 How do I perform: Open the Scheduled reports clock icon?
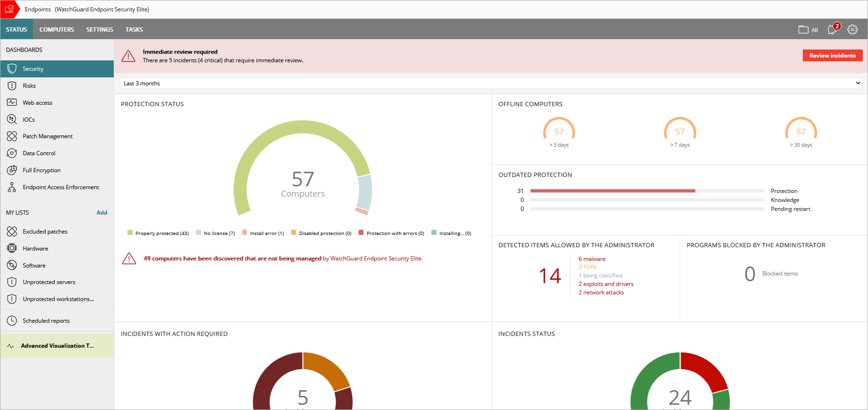coord(12,321)
